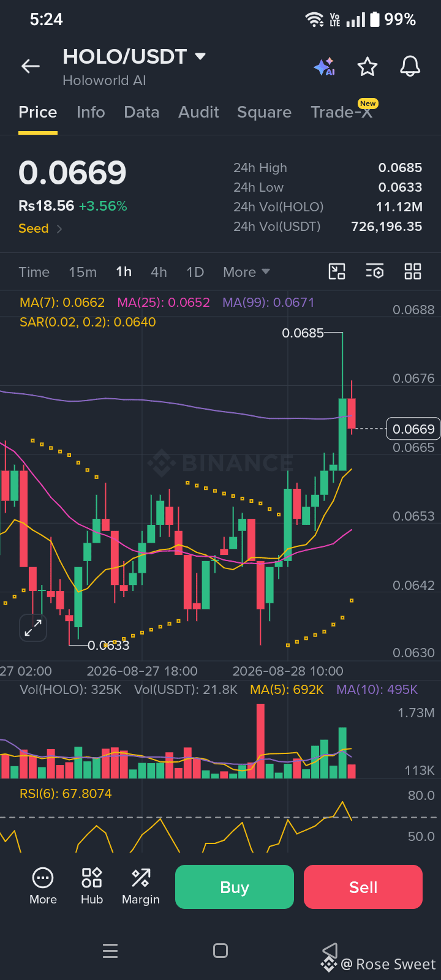The width and height of the screenshot is (441, 980).
Task: Tap the MA(25): 0.0652 indicator label
Action: 164,303
